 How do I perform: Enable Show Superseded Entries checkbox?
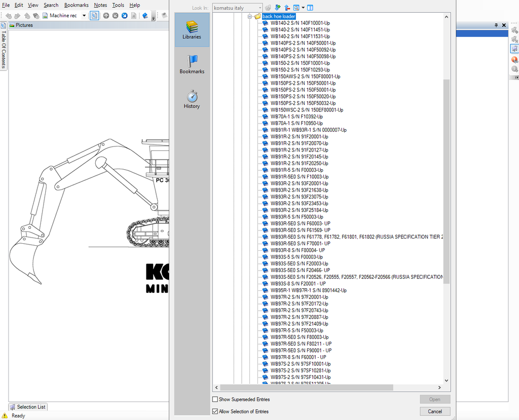tap(215, 399)
